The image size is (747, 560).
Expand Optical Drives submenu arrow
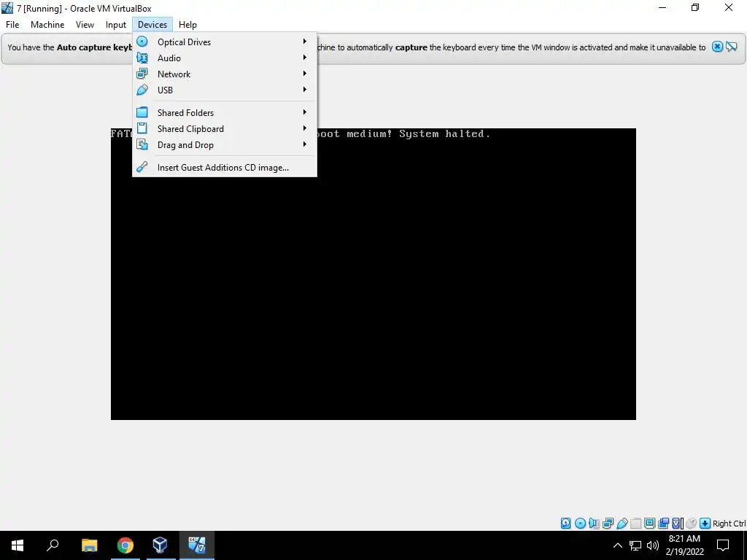[304, 42]
